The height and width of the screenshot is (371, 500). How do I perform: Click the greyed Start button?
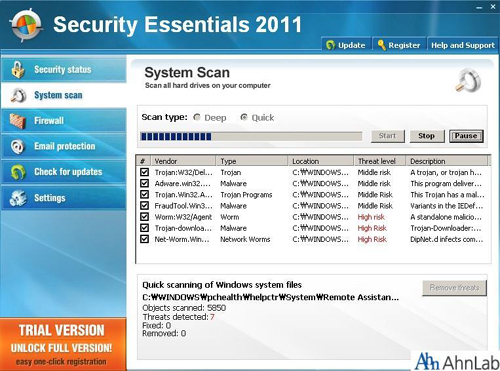click(388, 136)
